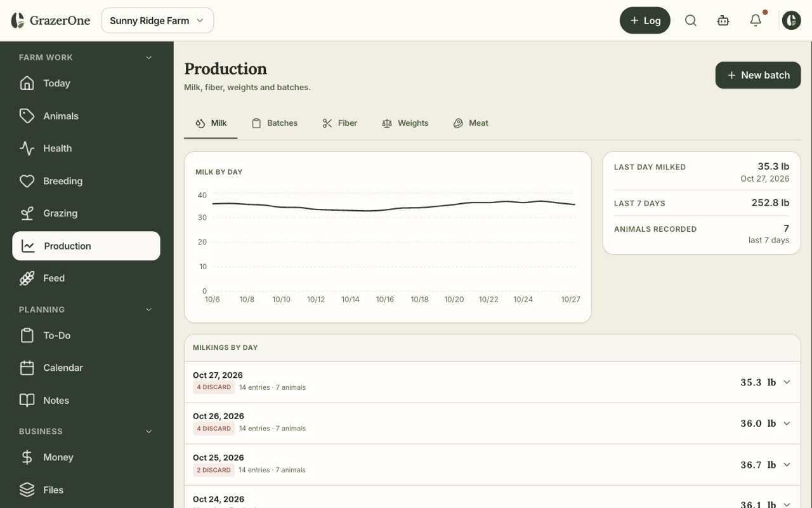Select the Fiber tab
Screen dimensions: 812x508
340,123
